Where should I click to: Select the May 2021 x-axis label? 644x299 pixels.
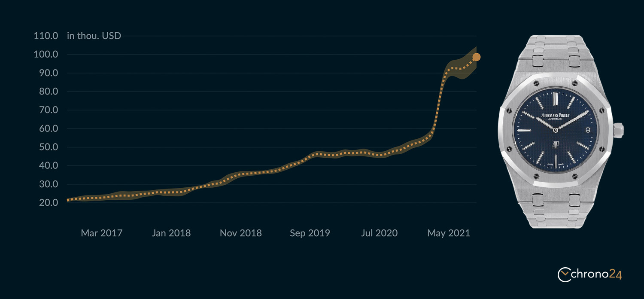coord(449,233)
